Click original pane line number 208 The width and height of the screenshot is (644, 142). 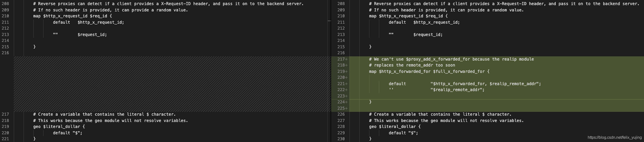(x=5, y=4)
